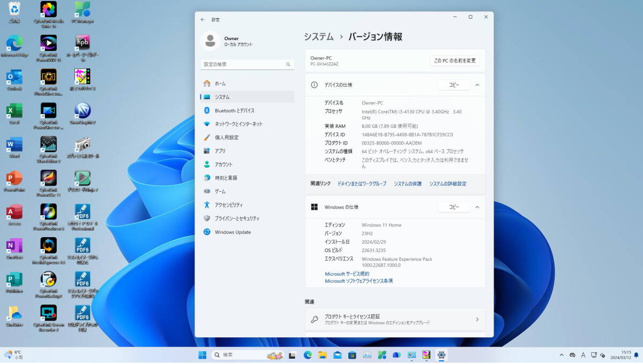
Task: Launch the Microsoft Edge desktop shortcut
Action: [14, 45]
